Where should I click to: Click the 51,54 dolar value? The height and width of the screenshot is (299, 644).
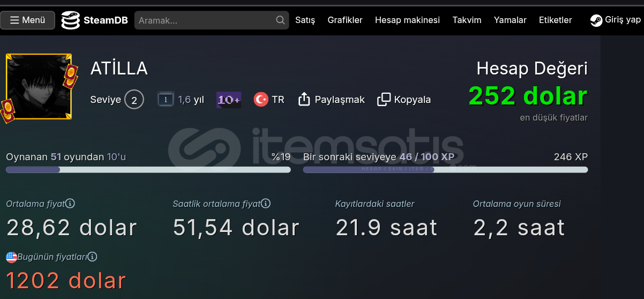[236, 228]
